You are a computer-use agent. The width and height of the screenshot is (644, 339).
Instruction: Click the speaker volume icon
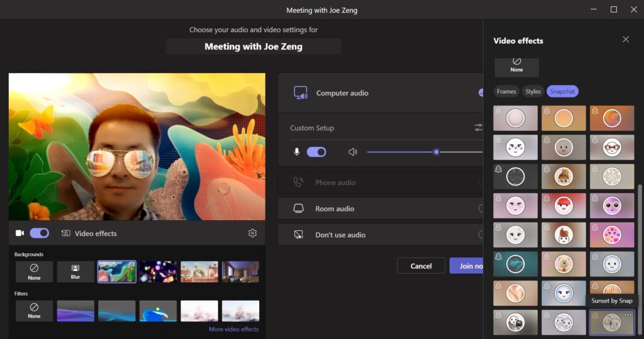[x=353, y=152]
